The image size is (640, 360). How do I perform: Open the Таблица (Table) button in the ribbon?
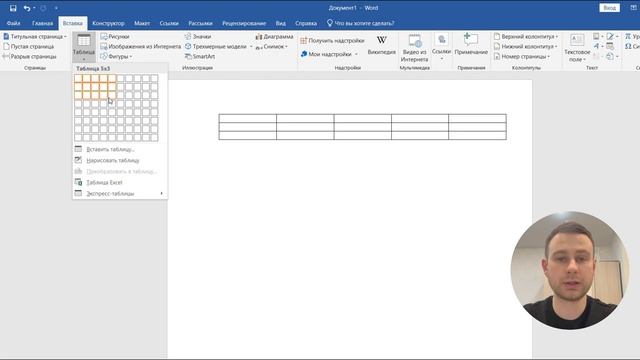[x=84, y=47]
